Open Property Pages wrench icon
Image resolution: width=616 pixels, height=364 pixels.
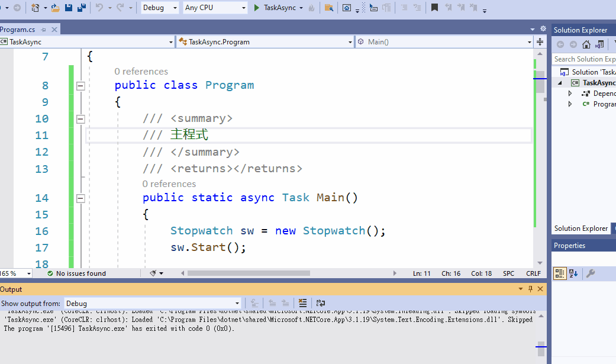pyautogui.click(x=590, y=273)
